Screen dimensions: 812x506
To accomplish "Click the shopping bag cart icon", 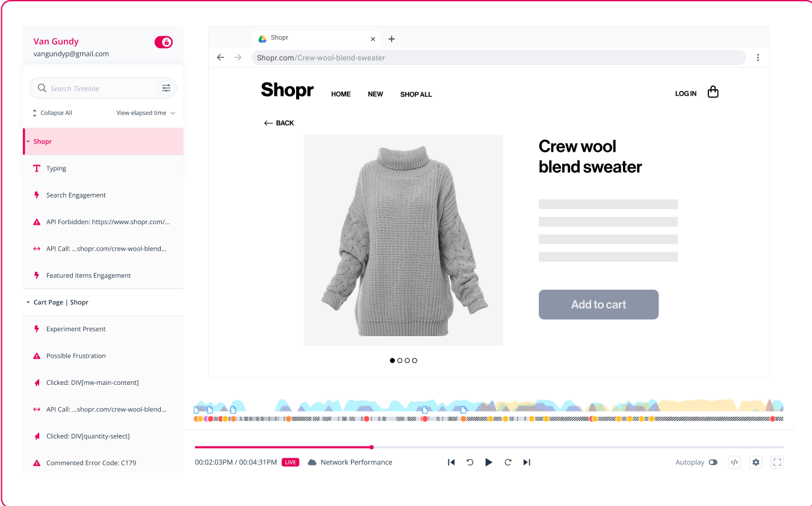I will pos(713,92).
